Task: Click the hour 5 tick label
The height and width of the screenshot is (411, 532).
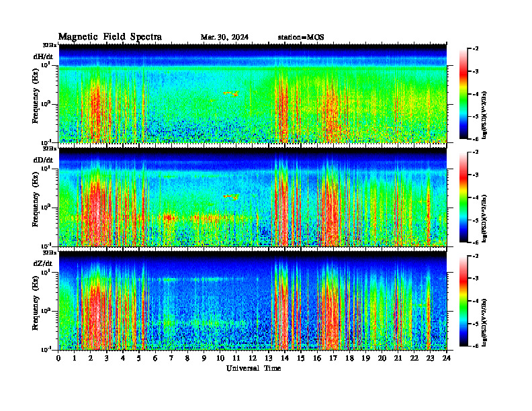Action: [139, 359]
